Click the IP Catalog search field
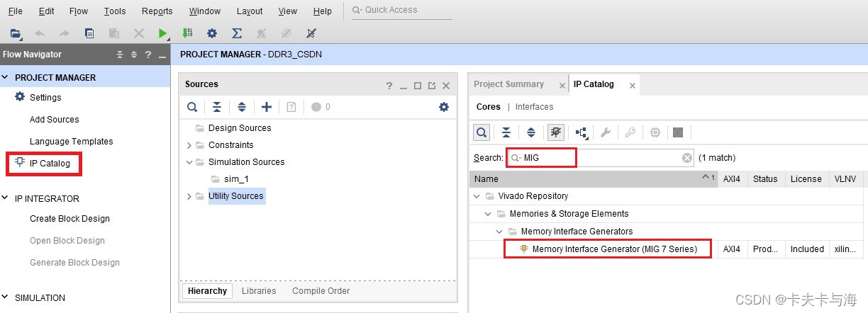The height and width of the screenshot is (313, 868). pyautogui.click(x=600, y=158)
